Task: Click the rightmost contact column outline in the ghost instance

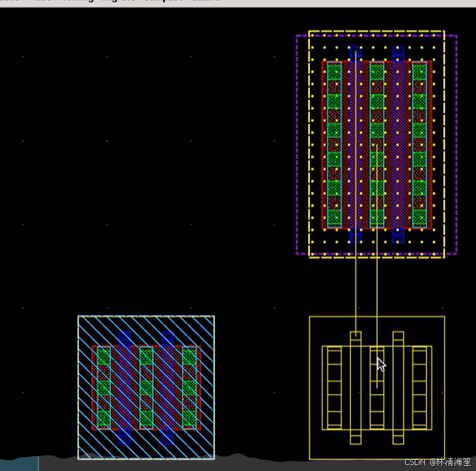Action: (x=420, y=387)
